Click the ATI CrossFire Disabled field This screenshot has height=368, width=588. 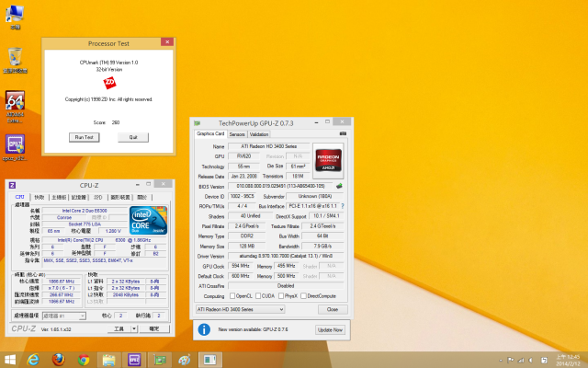pyautogui.click(x=286, y=286)
